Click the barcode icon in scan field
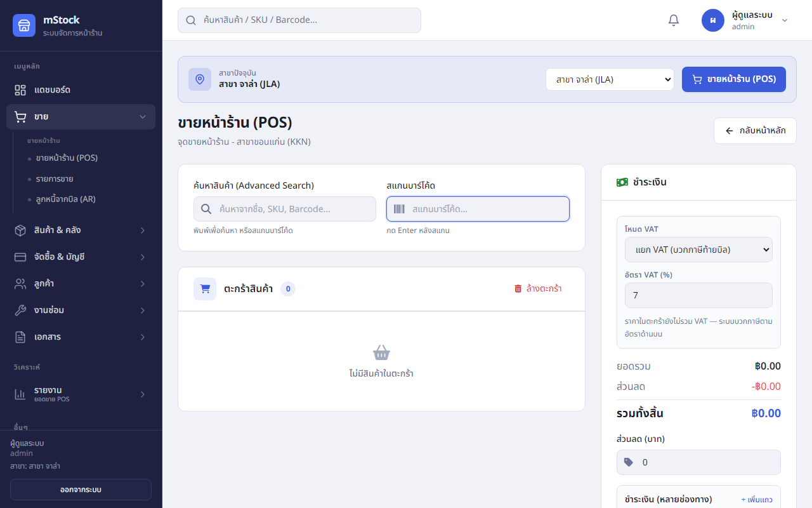Image resolution: width=812 pixels, height=508 pixels. [399, 209]
